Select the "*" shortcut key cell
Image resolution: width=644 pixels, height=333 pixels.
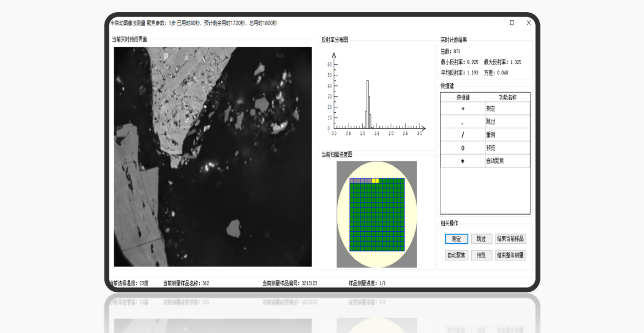click(x=463, y=161)
